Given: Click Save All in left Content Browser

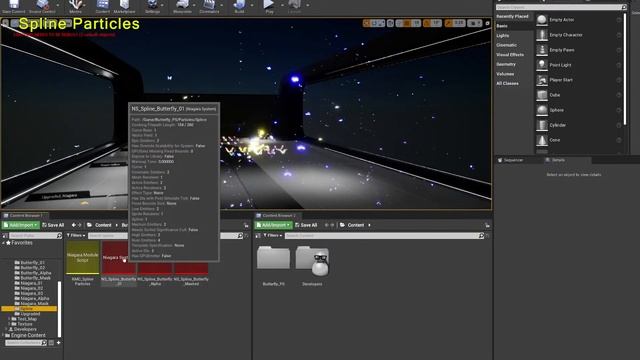Looking at the screenshot, I should [x=53, y=225].
